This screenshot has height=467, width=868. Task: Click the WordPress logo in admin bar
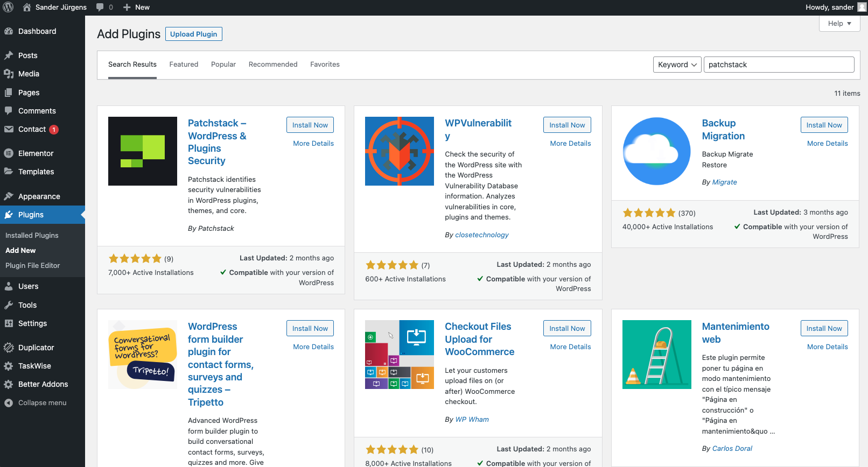pyautogui.click(x=8, y=8)
